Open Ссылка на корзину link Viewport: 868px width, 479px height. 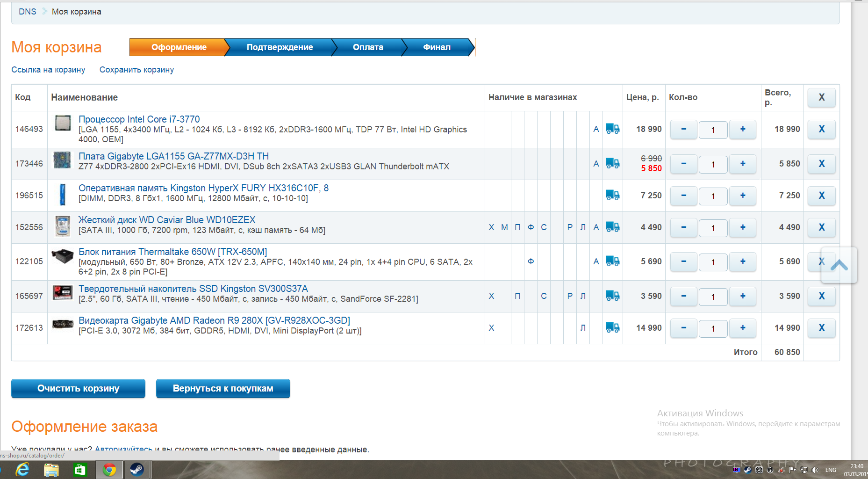tap(48, 70)
